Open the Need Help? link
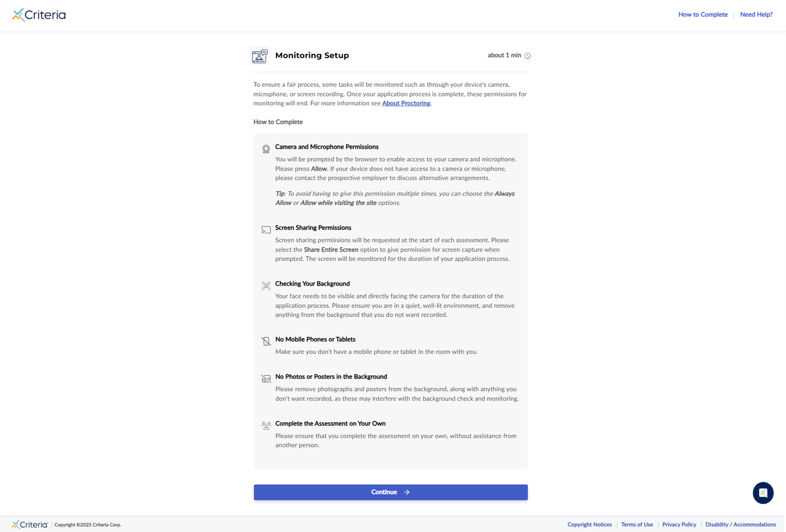The width and height of the screenshot is (786, 532). [756, 15]
